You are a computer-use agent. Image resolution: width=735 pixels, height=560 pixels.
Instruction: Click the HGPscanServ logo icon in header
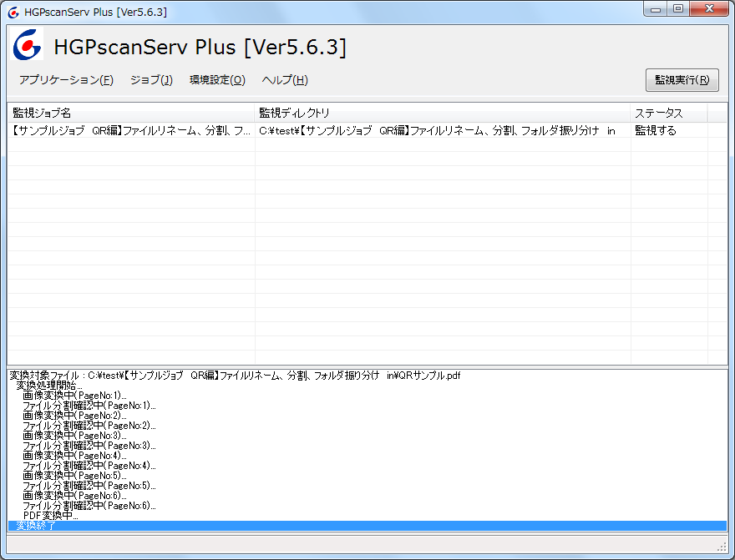28,44
